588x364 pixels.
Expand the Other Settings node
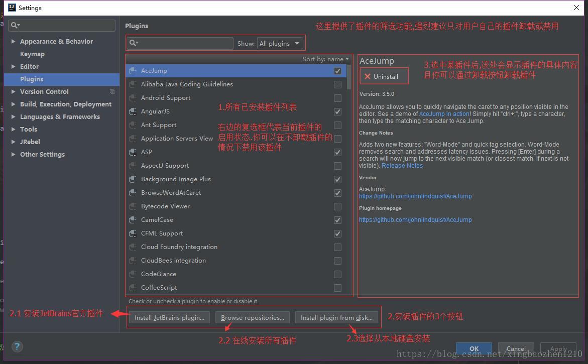[x=13, y=154]
